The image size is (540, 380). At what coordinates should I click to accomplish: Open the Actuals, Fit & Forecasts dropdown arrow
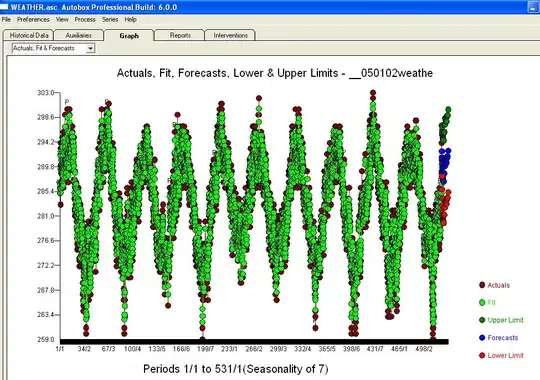(90, 49)
